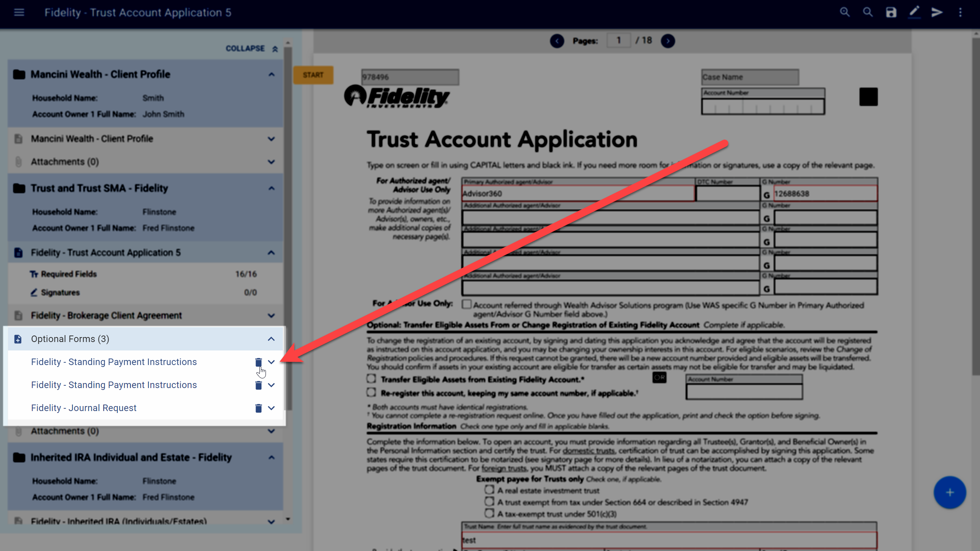The width and height of the screenshot is (980, 551).
Task: Delete the second Fidelity - Standing Payment Instructions form
Action: pos(258,385)
